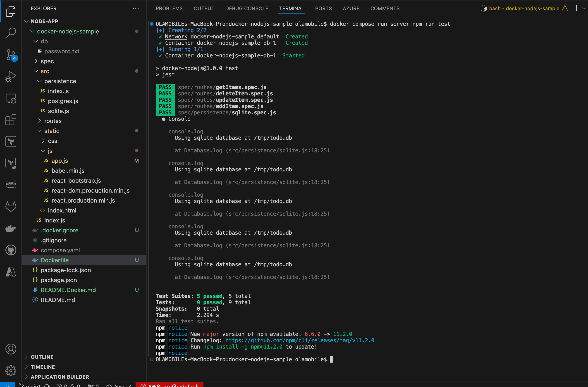Open sqlite.js file
This screenshot has height=387, width=588.
[x=84, y=111]
